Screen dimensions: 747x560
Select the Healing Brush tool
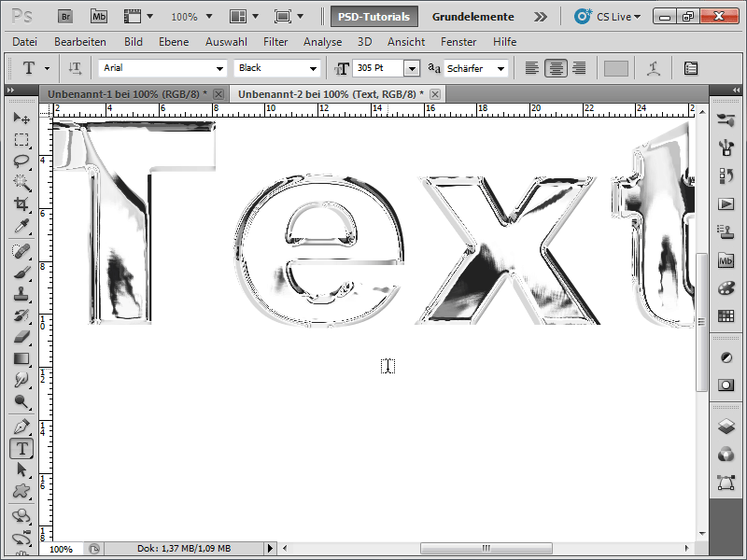click(x=21, y=251)
